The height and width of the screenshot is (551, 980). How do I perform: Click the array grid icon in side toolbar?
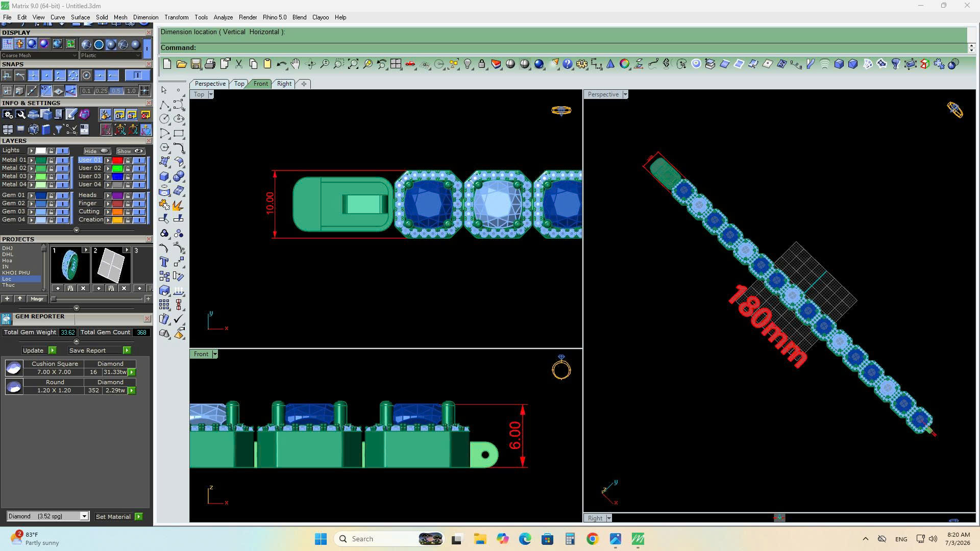point(164,305)
